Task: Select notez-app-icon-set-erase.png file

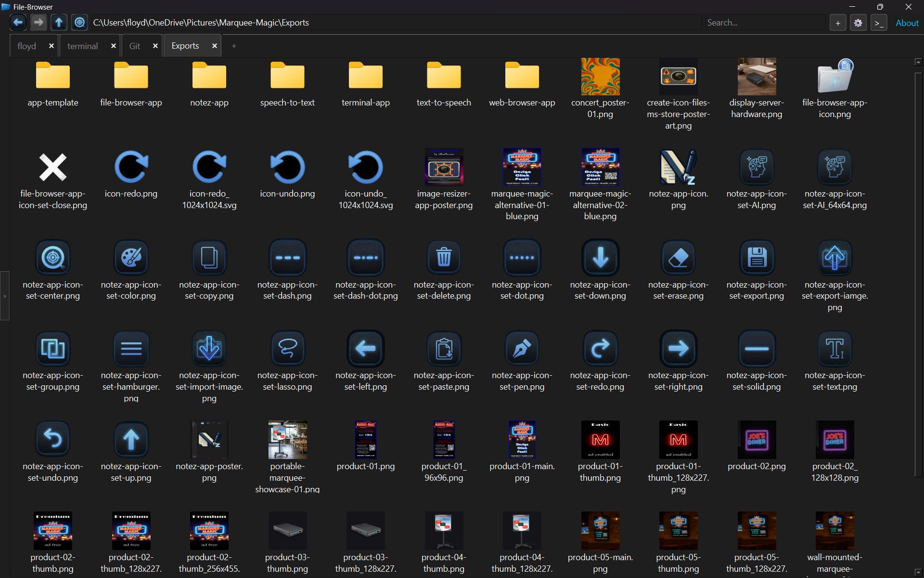Action: tap(679, 270)
